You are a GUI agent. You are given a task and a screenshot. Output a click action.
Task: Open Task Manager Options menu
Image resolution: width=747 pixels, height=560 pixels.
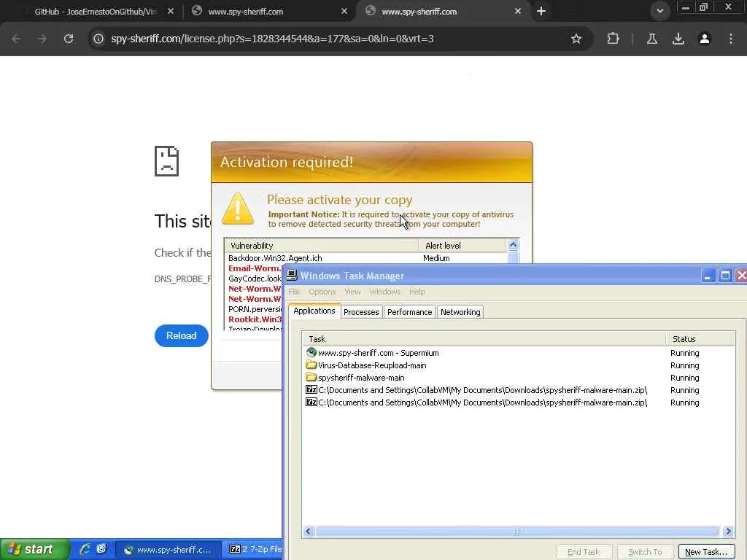click(322, 292)
